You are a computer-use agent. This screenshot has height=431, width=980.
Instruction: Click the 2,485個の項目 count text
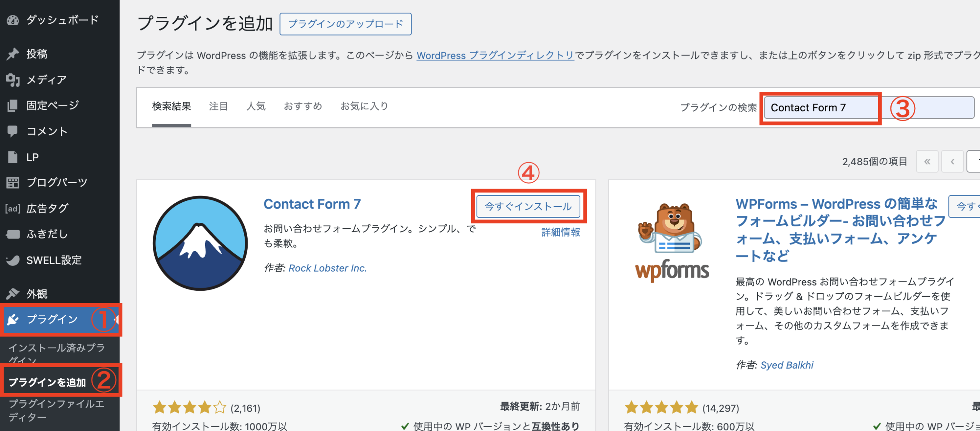click(x=875, y=162)
